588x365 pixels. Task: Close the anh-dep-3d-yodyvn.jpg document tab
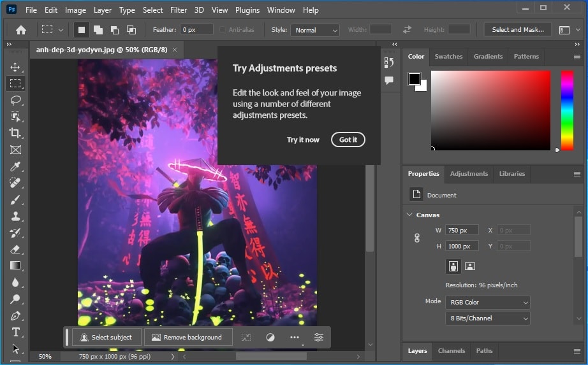pyautogui.click(x=175, y=50)
